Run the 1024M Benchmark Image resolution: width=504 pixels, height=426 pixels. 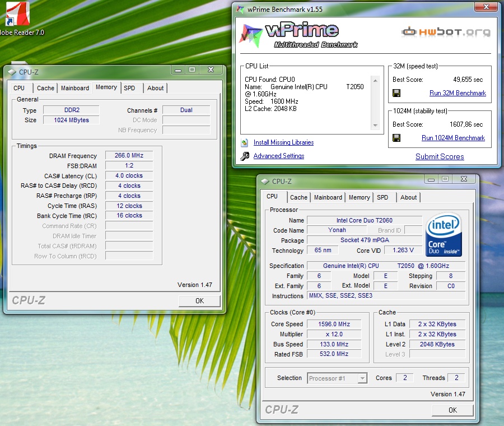coord(453,138)
